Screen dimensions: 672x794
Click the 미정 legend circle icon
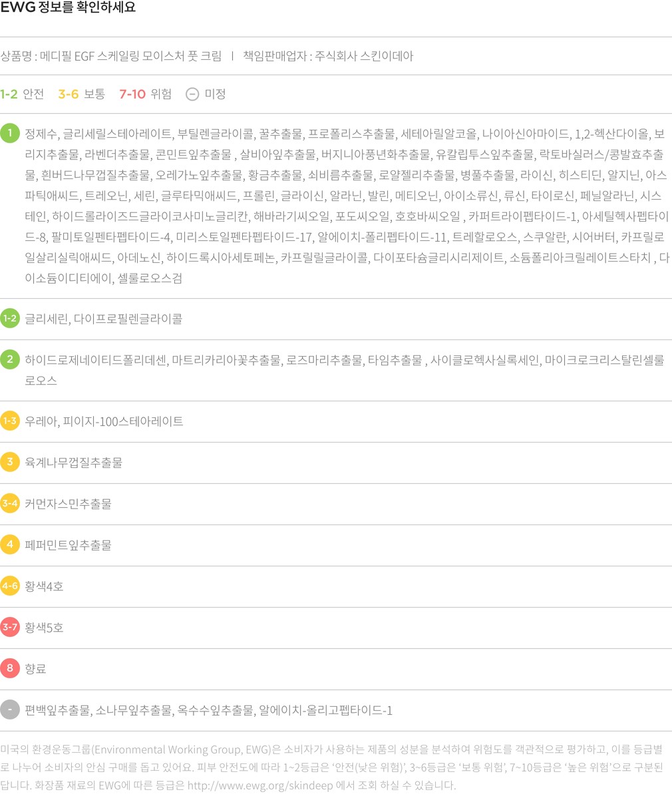(192, 95)
